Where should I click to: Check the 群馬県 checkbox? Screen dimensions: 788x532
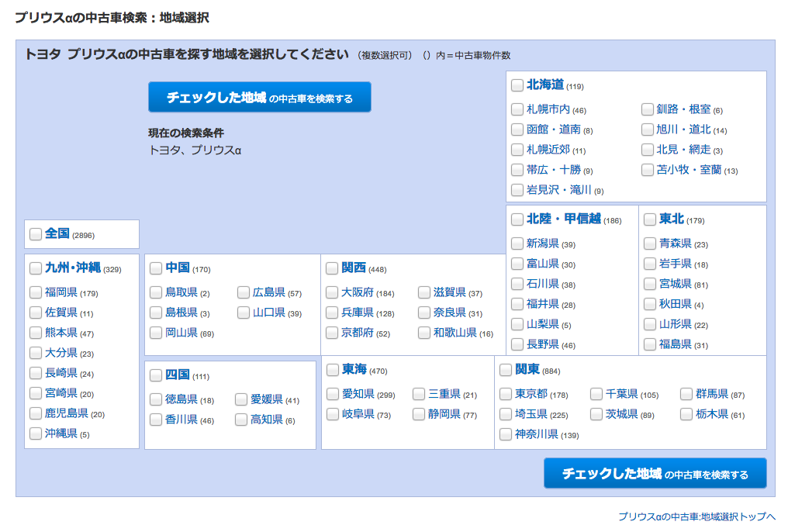(686, 394)
